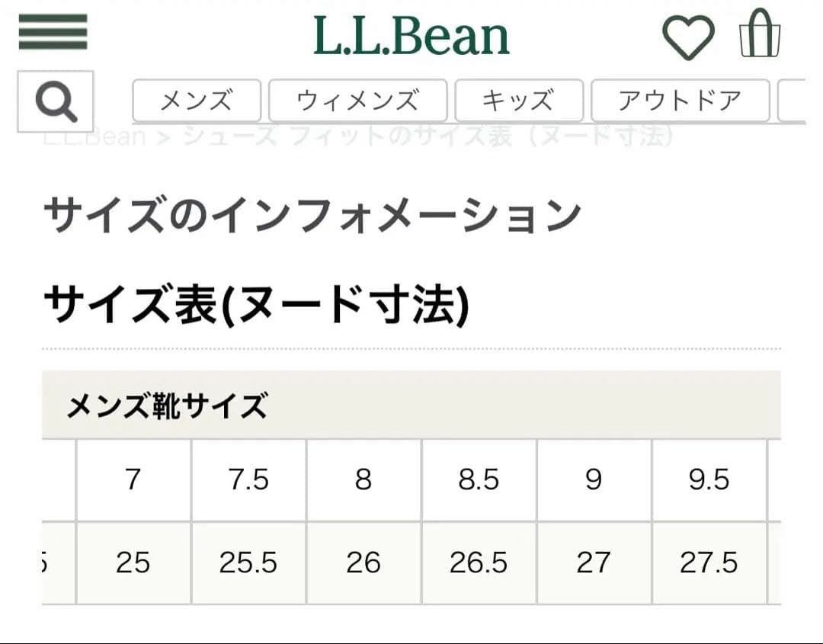
Task: Click the メンズ靴サイズ table header
Action: point(165,406)
